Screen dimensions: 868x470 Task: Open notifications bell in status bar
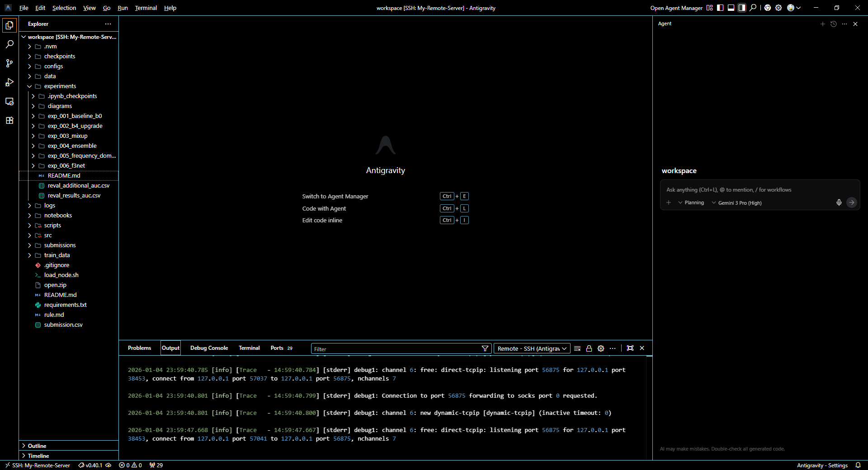click(858, 465)
